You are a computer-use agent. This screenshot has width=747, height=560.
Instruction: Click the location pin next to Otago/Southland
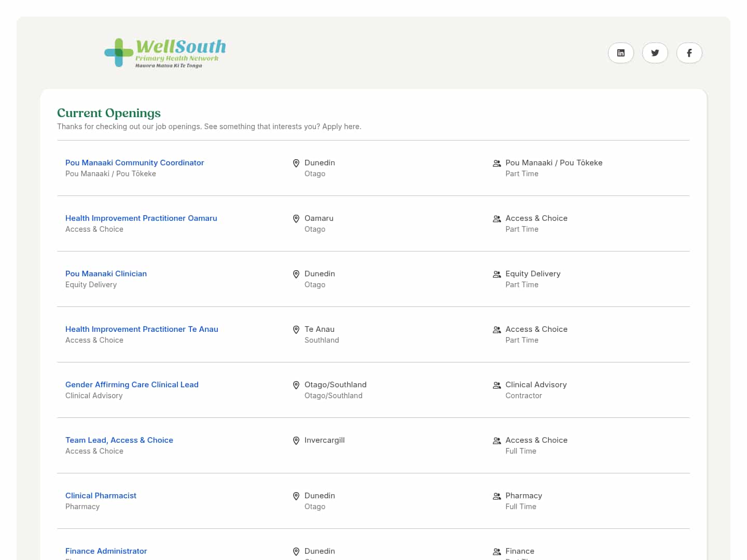click(296, 385)
